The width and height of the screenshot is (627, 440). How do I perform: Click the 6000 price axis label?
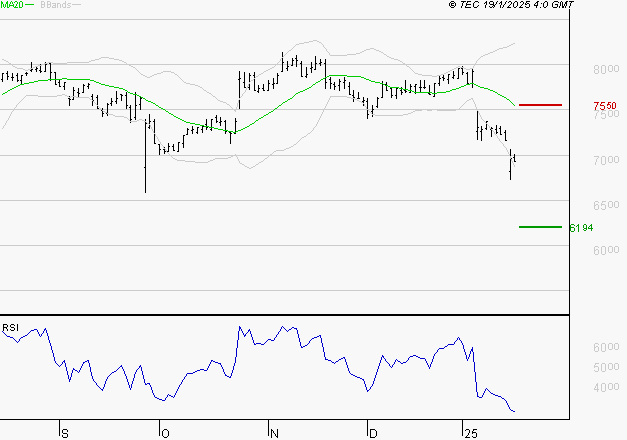point(606,250)
